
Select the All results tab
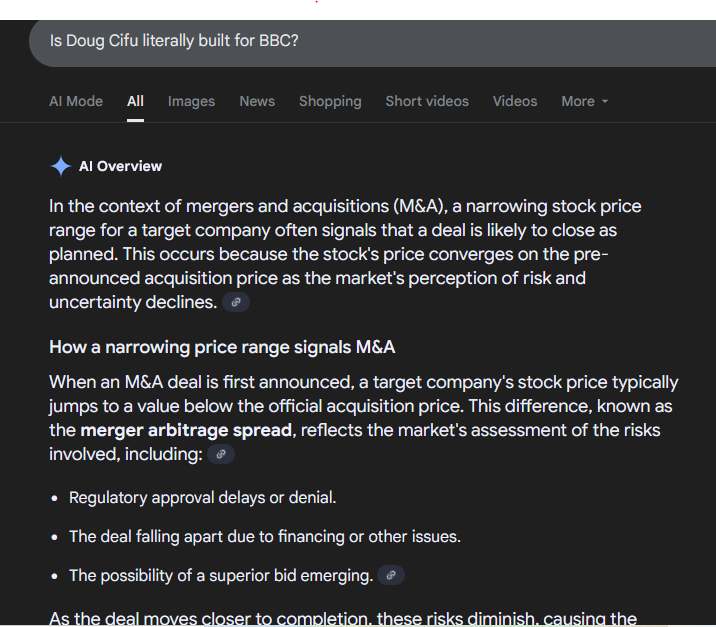click(135, 101)
